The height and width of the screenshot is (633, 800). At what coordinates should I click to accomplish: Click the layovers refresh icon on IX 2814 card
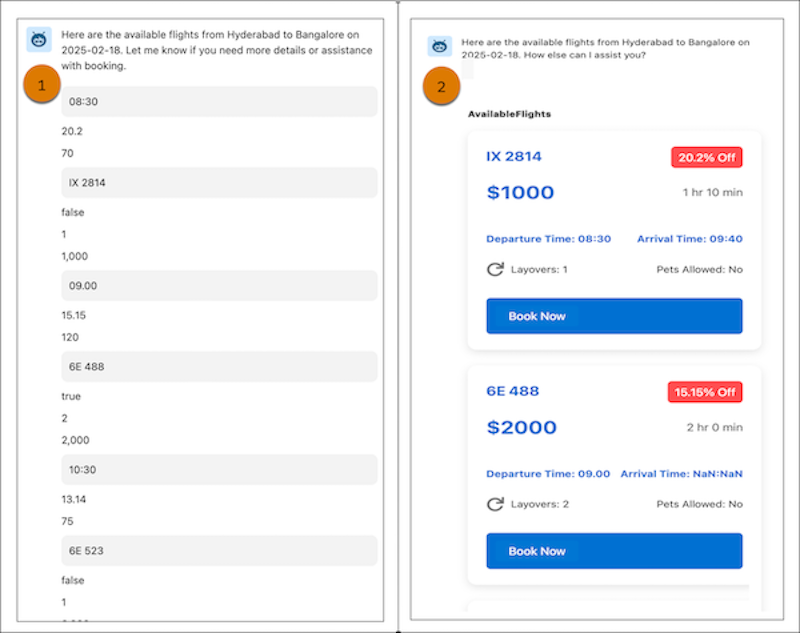[x=495, y=269]
